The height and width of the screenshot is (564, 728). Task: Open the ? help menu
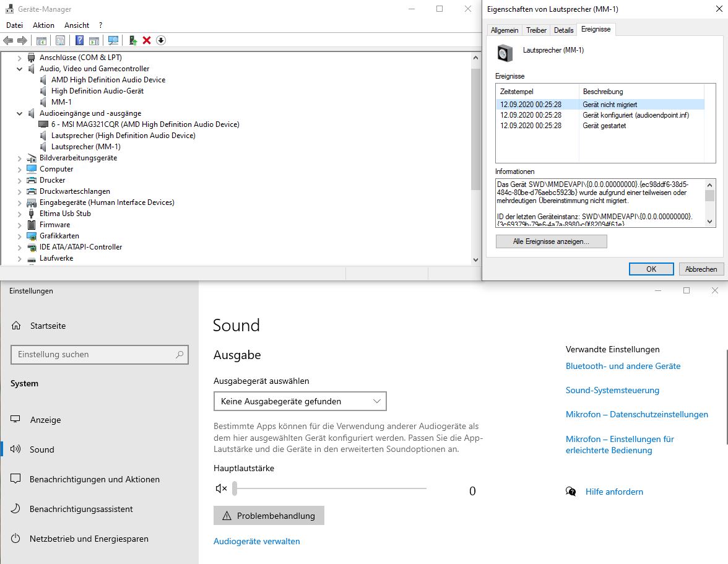pos(101,25)
